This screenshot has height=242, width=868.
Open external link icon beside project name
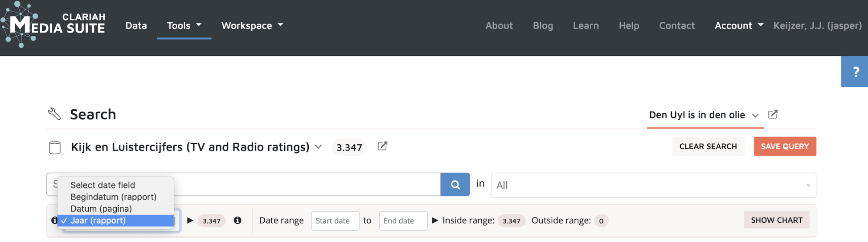(773, 115)
